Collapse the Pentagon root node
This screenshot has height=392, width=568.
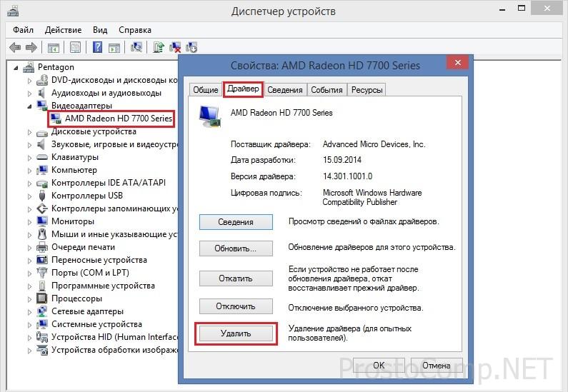click(x=16, y=68)
